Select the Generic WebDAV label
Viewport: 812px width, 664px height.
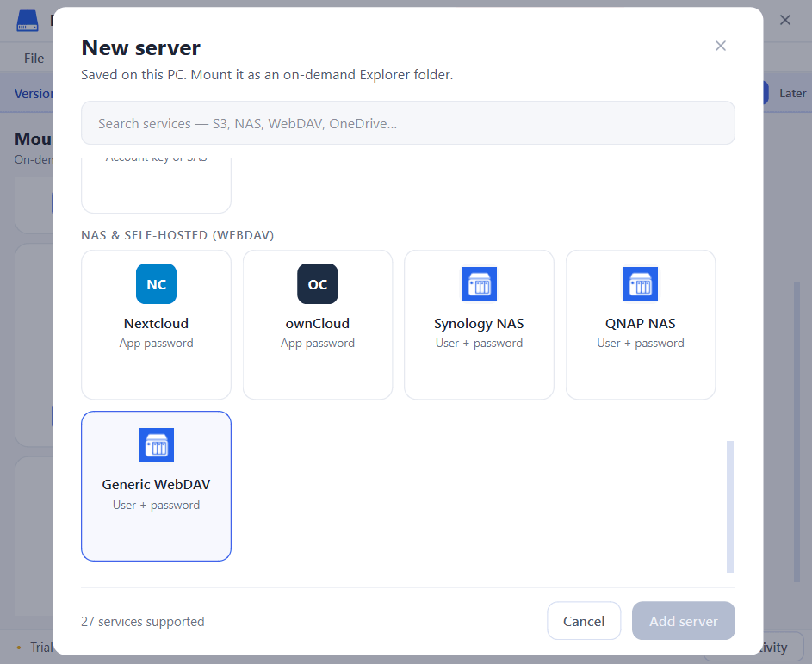point(156,484)
